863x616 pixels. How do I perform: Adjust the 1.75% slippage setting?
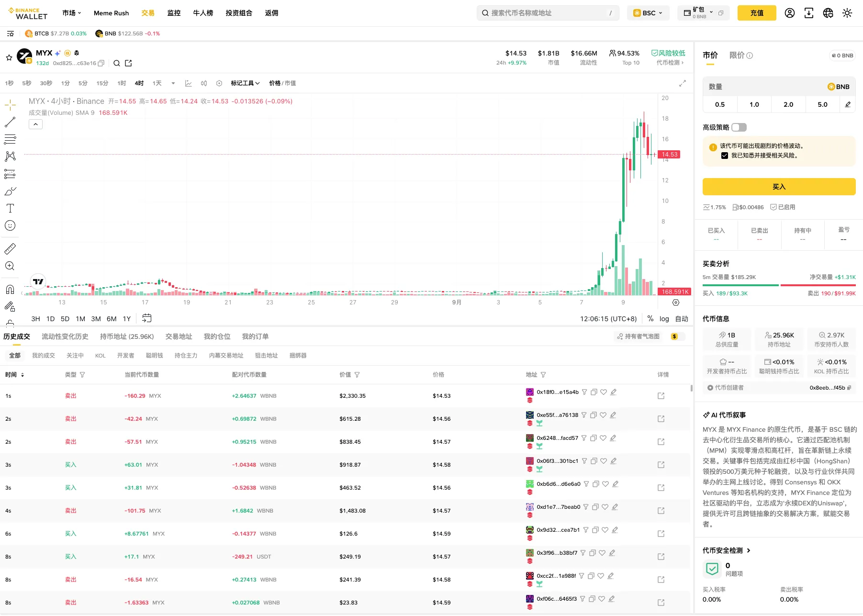(x=714, y=207)
